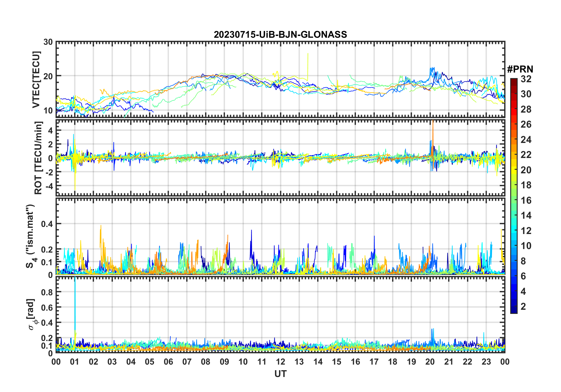Viewport: 561px width, 392px height.
Task: Click colorbar tick label 10
Action: point(526,246)
